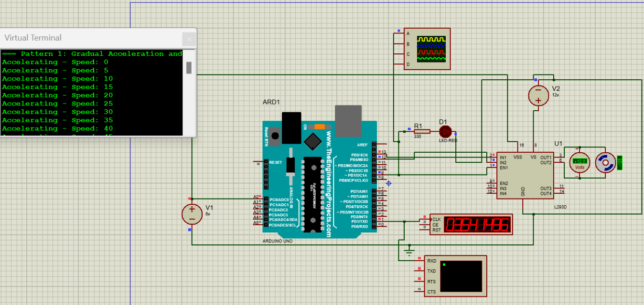The image size is (644, 305).
Task: Click the ARDUINO UNO label below board
Action: [278, 241]
